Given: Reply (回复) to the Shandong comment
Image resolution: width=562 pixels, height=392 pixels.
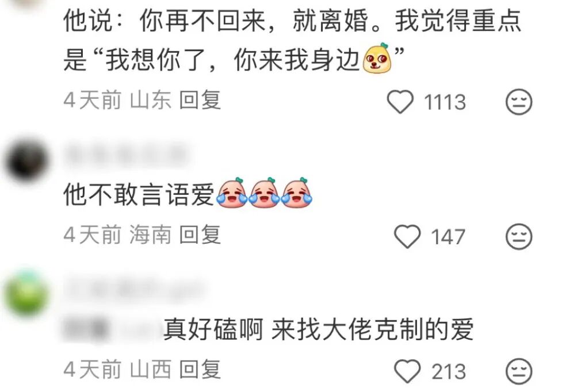Looking at the screenshot, I should tap(200, 100).
